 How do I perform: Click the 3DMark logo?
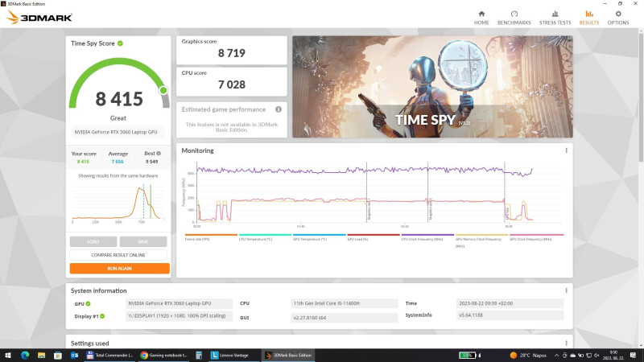(x=39, y=17)
